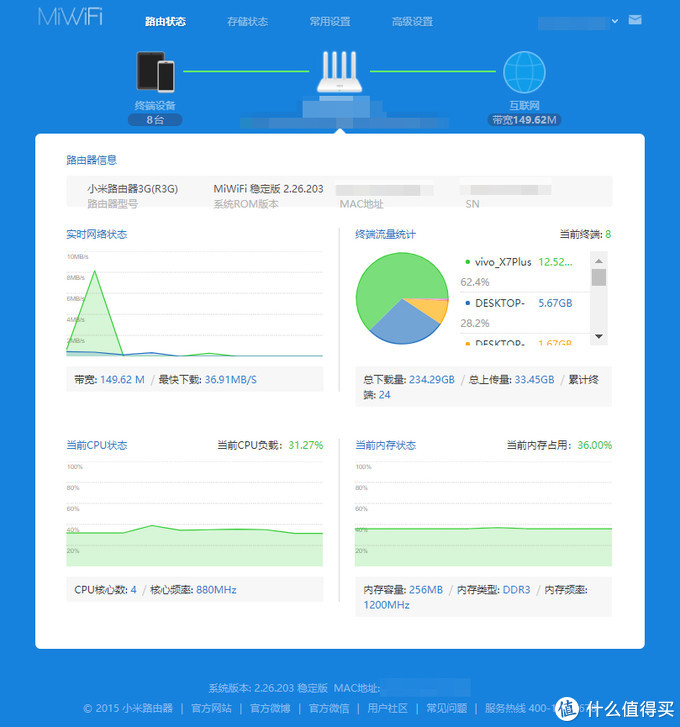The height and width of the screenshot is (727, 680).
Task: Click the internet globe icon
Action: (524, 72)
